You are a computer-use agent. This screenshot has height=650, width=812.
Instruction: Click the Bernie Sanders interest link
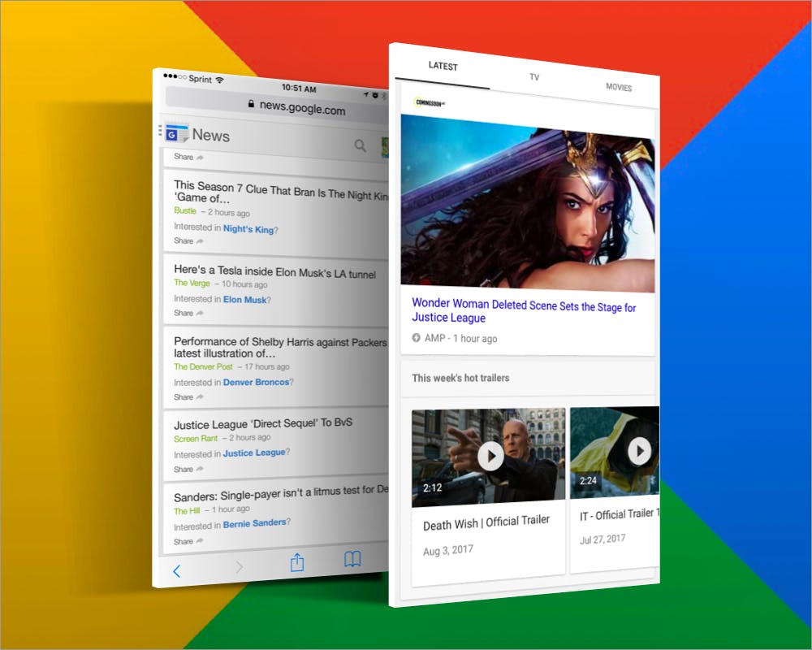click(x=254, y=524)
